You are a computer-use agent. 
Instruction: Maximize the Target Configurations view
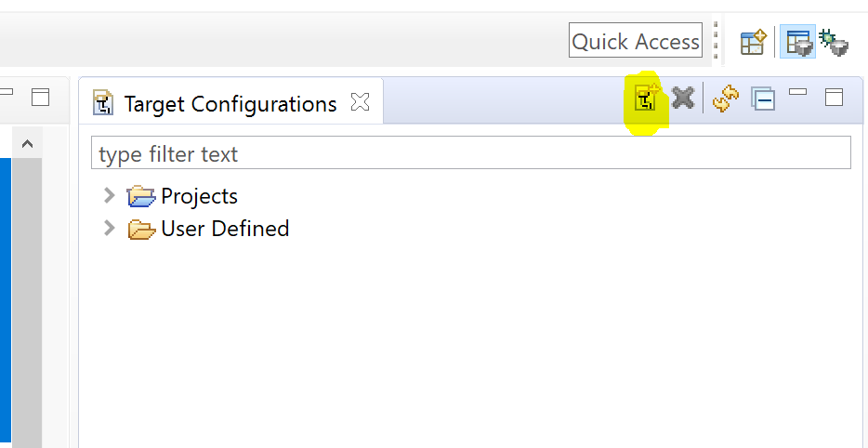834,97
